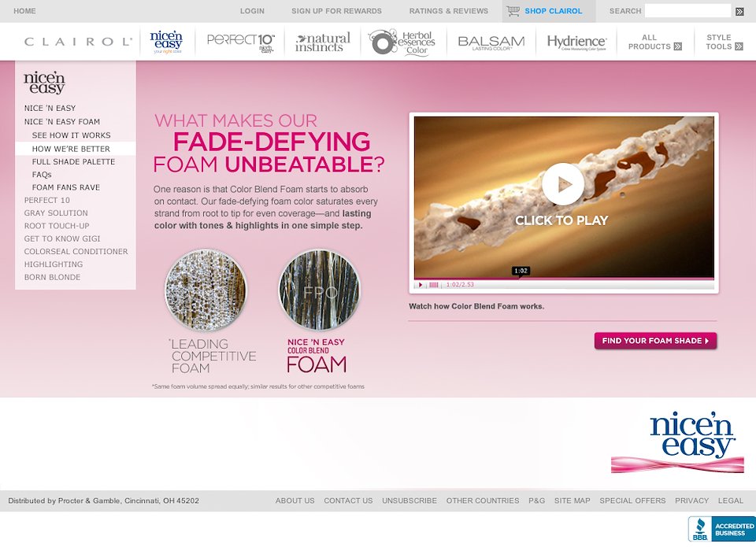Open the Style Tools menu

click(724, 42)
